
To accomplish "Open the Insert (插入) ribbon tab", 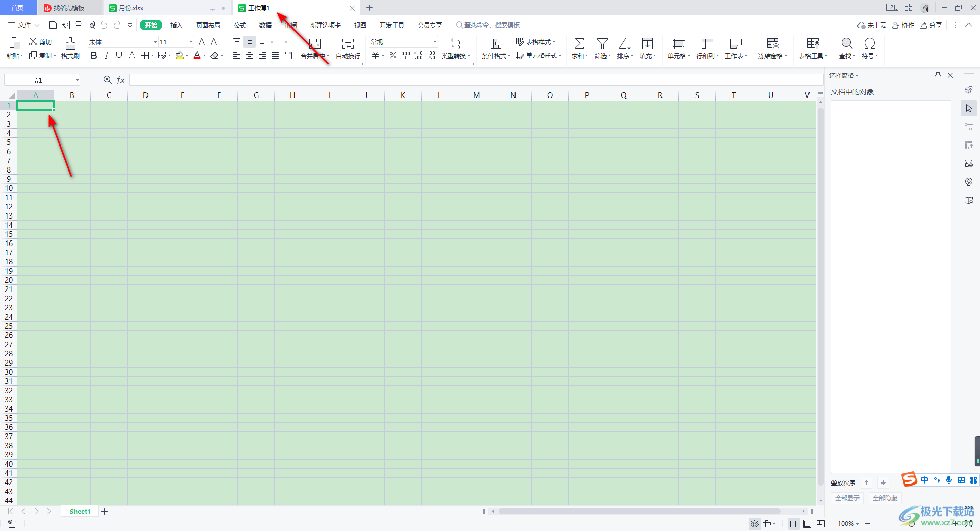I will [176, 25].
